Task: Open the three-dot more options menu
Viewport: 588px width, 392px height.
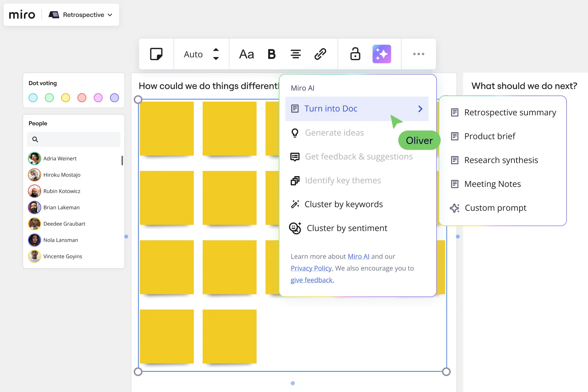Action: [419, 54]
